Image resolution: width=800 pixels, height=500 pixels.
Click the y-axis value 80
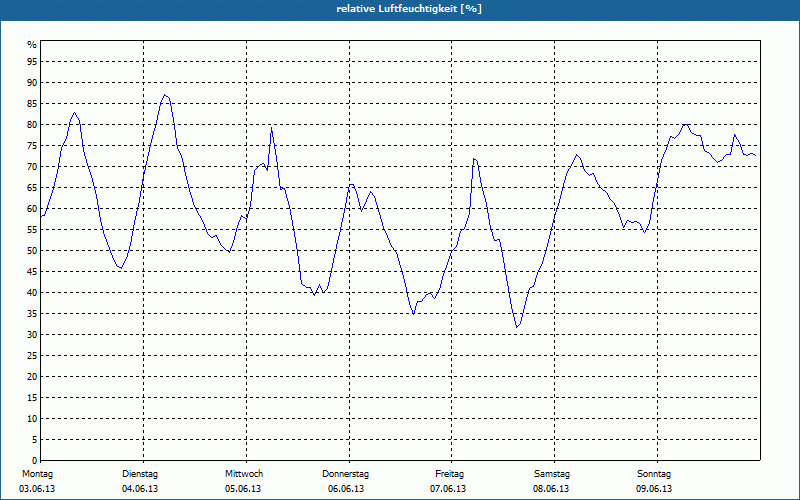pyautogui.click(x=32, y=124)
